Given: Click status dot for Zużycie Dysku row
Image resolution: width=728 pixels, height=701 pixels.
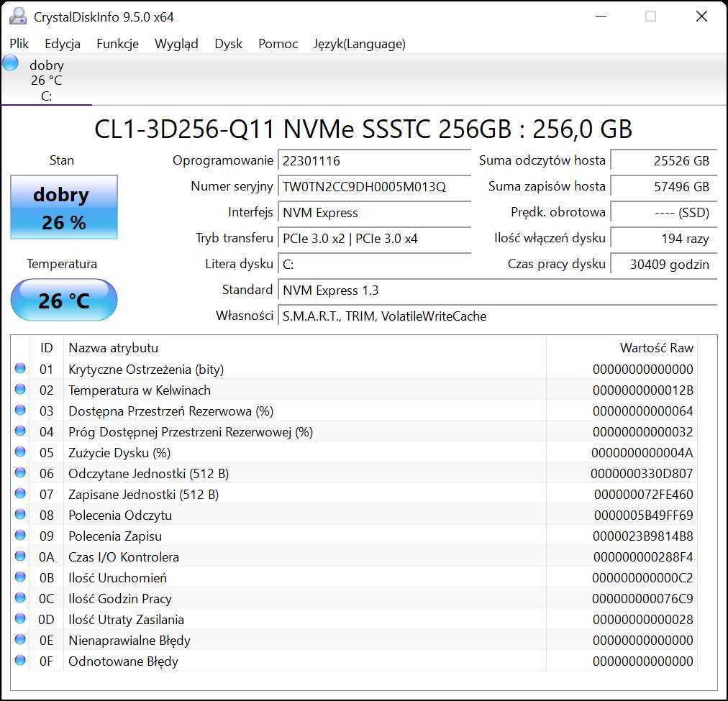Looking at the screenshot, I should [20, 452].
